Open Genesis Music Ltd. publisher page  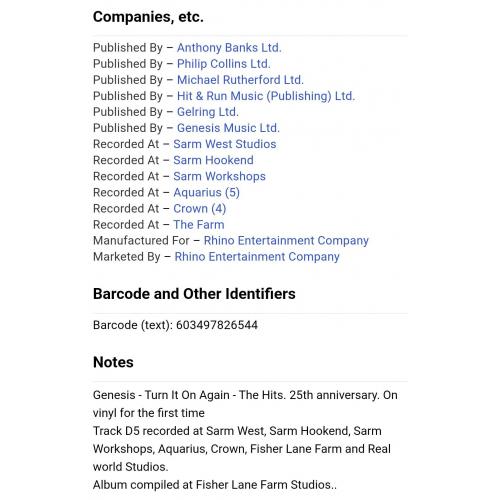pos(228,128)
